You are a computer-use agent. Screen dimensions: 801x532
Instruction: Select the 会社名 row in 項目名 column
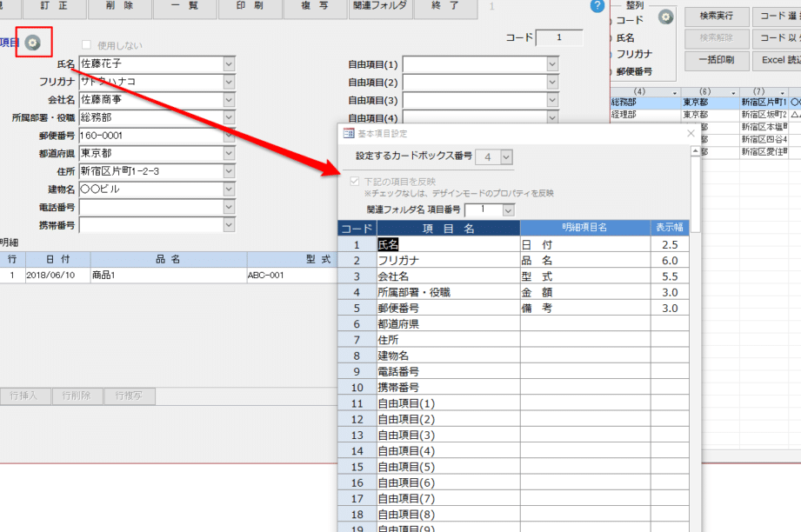coord(448,276)
